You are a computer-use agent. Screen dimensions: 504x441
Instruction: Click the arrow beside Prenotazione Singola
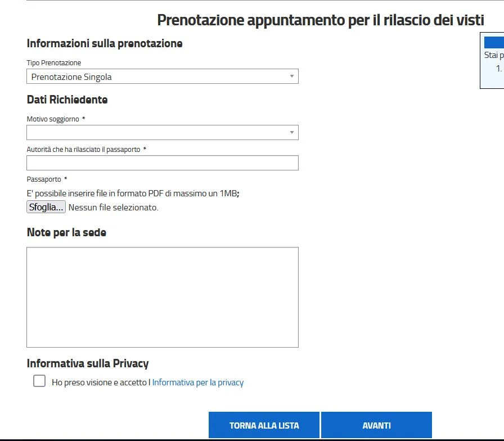pyautogui.click(x=291, y=76)
